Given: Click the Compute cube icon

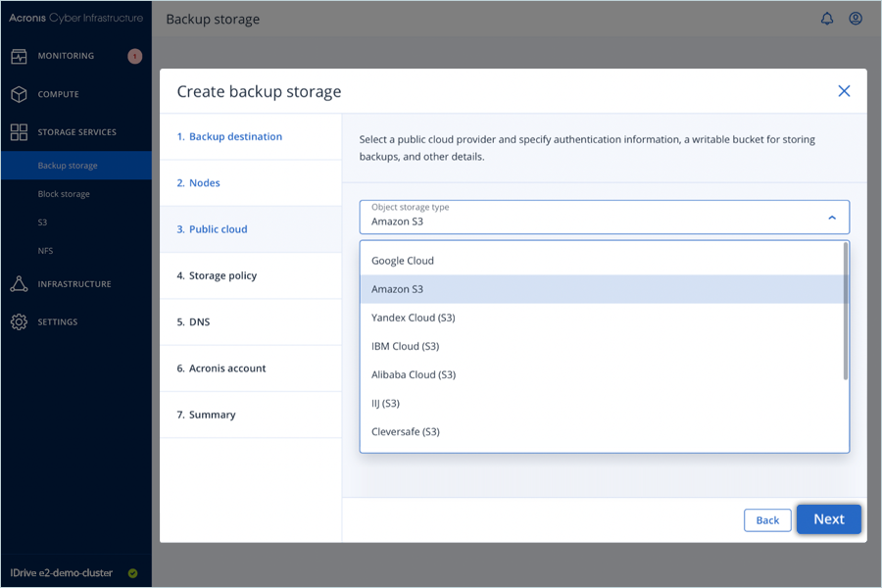Looking at the screenshot, I should coord(19,94).
